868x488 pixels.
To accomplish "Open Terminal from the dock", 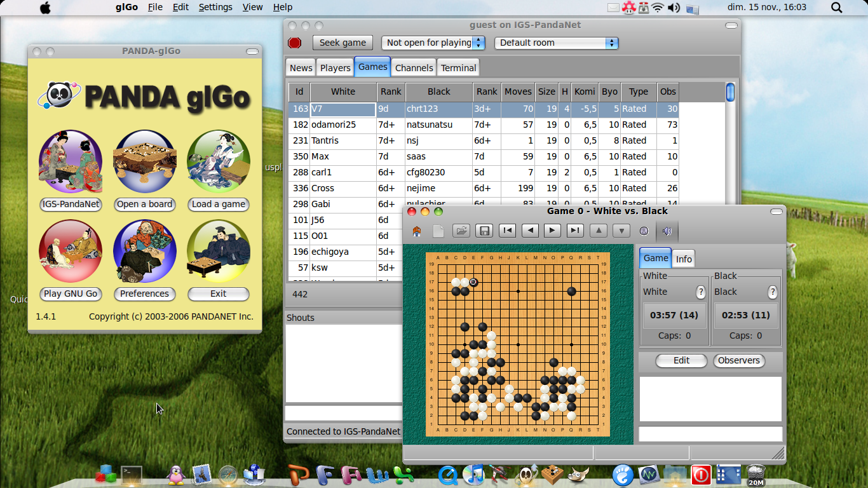I will tap(132, 475).
